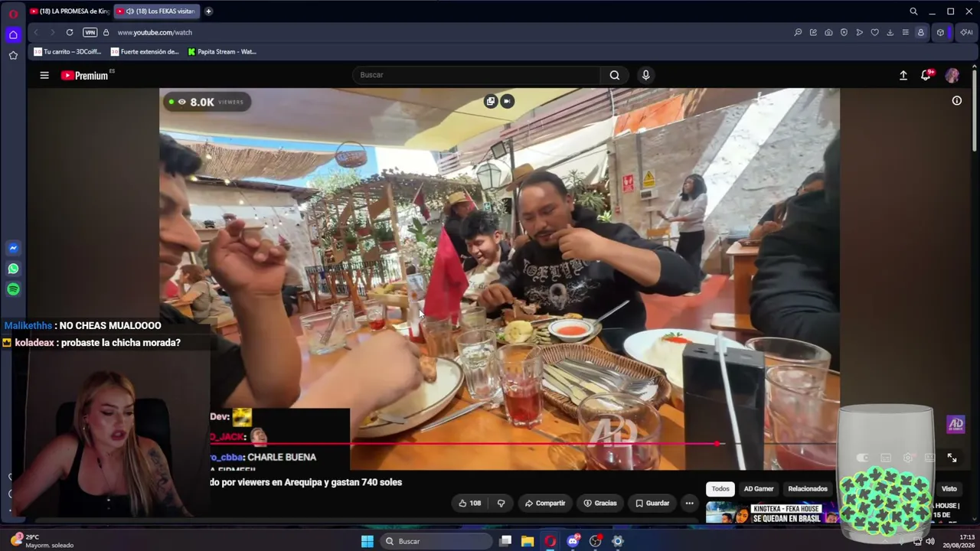
Task: Open the Windows Start menu
Action: (367, 541)
